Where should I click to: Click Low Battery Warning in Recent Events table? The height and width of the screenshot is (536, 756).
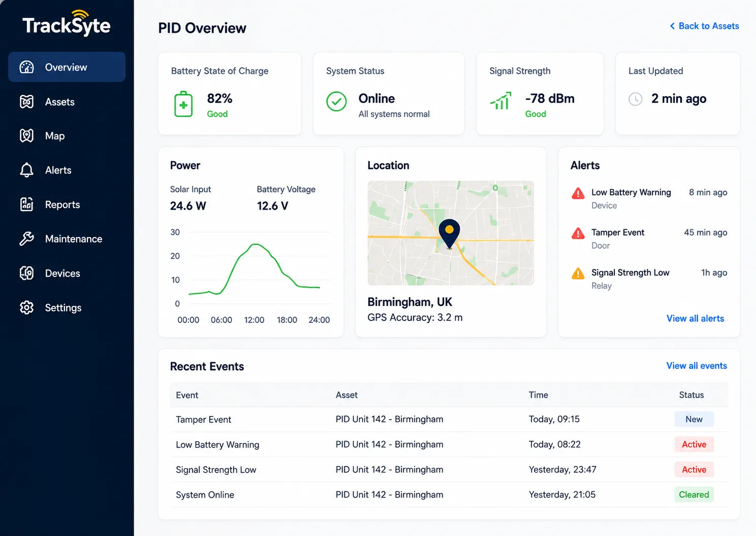pyautogui.click(x=217, y=445)
